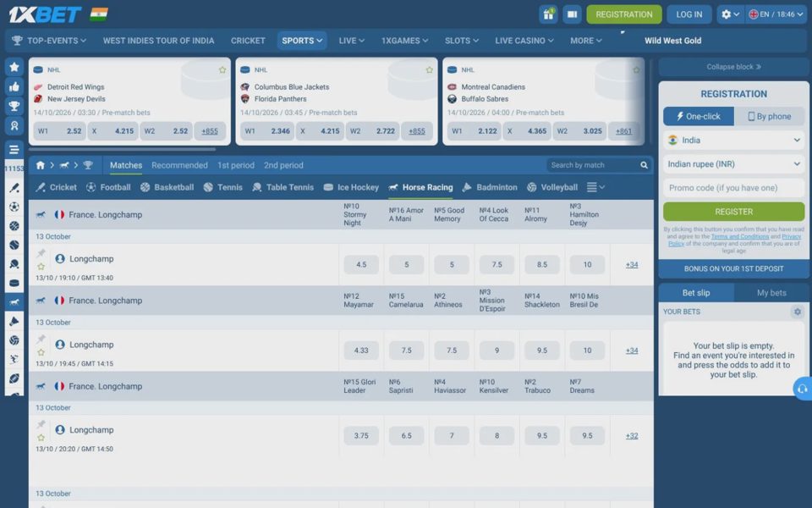Favorite the Detroit Red Wings match star
The image size is (812, 508).
[222, 69]
